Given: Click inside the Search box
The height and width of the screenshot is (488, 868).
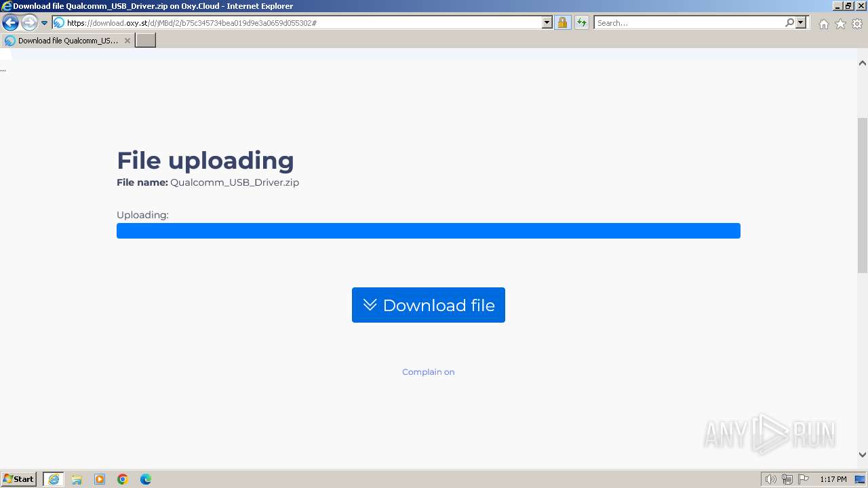Looking at the screenshot, I should 688,23.
